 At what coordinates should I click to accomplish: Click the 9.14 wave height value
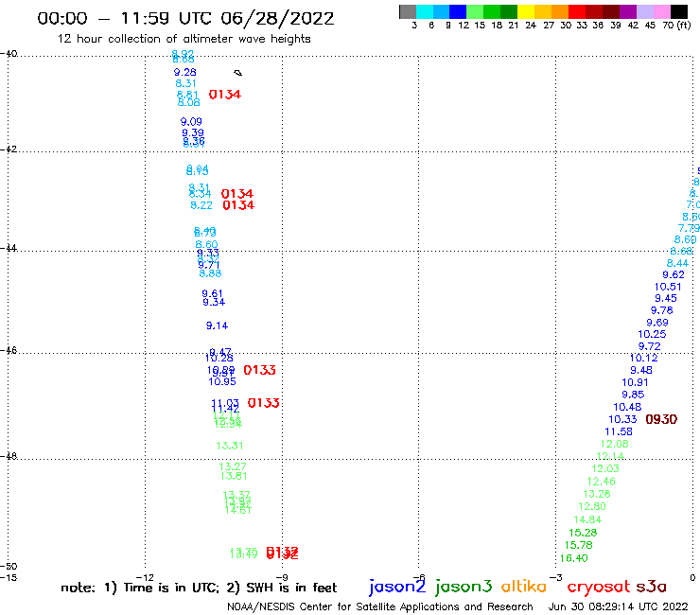click(217, 325)
